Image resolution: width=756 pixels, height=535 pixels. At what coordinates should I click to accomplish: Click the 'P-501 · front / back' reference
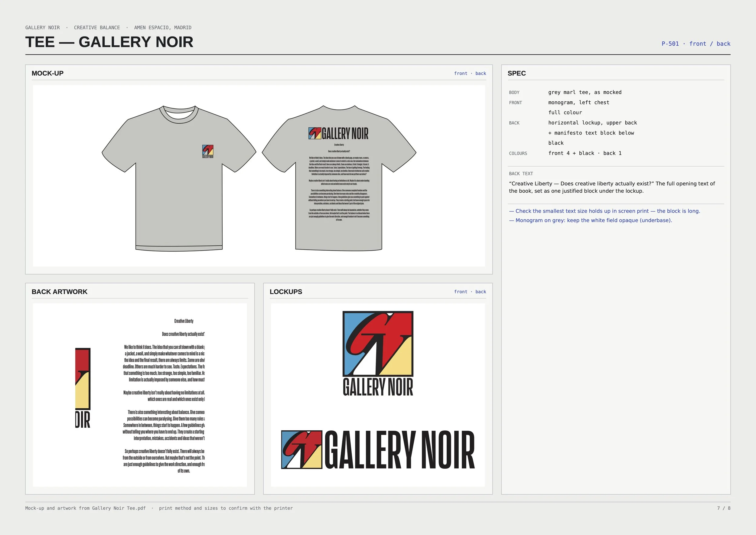click(696, 44)
